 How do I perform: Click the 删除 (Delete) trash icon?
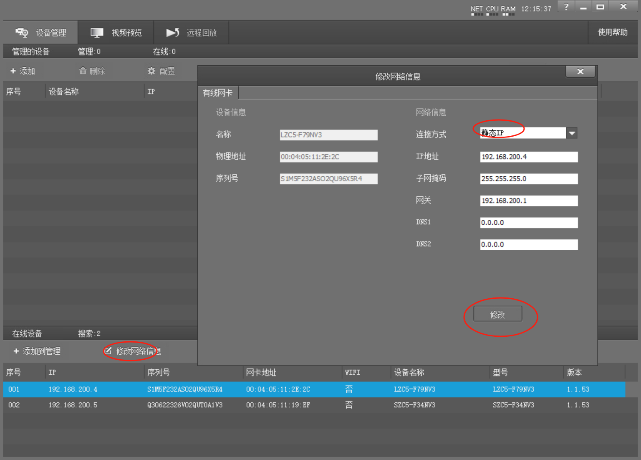[x=83, y=71]
